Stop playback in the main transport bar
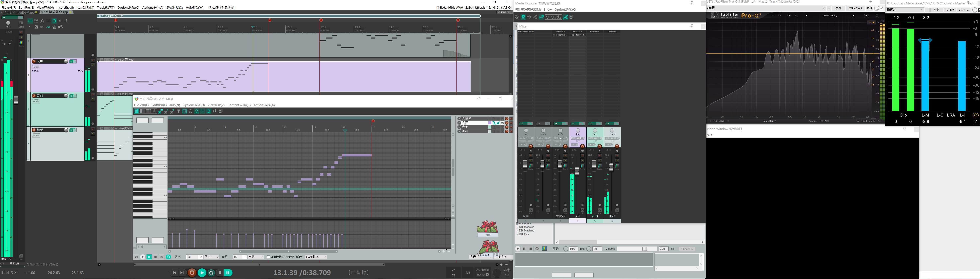980x279 pixels. [x=220, y=273]
